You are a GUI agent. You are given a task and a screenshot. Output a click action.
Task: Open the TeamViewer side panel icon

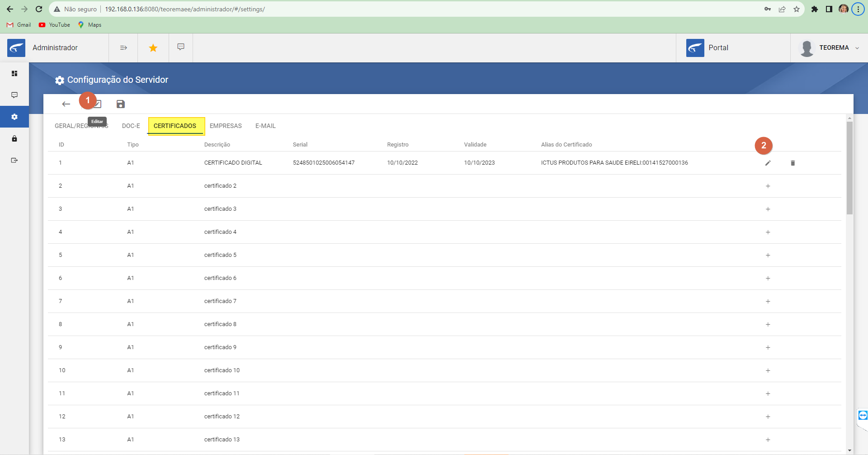tap(863, 415)
